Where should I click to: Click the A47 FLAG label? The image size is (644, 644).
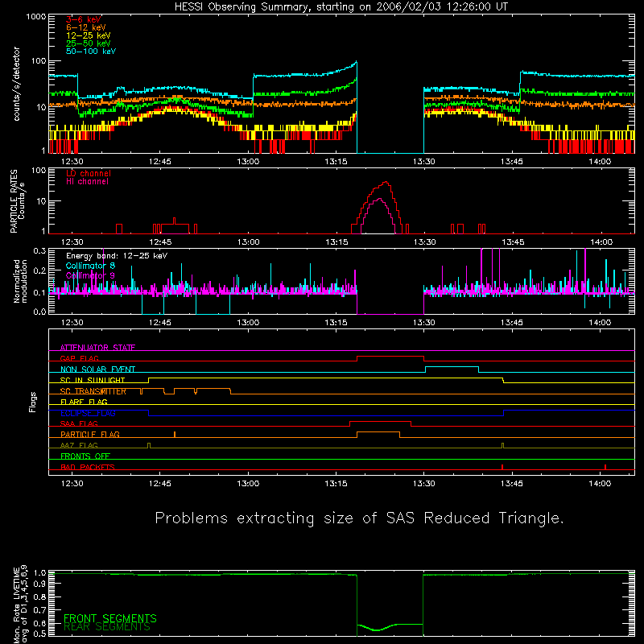tap(79, 445)
